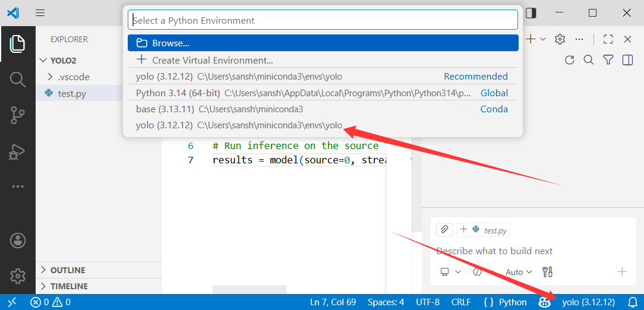Image resolution: width=644 pixels, height=310 pixels.
Task: Choose Create Virtual Environment... option
Action: (x=323, y=60)
